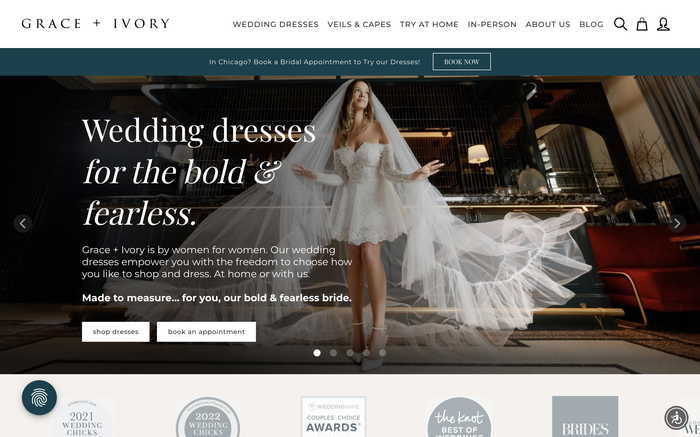The height and width of the screenshot is (437, 700).
Task: Open the fingerprint privacy widget
Action: [x=39, y=397]
